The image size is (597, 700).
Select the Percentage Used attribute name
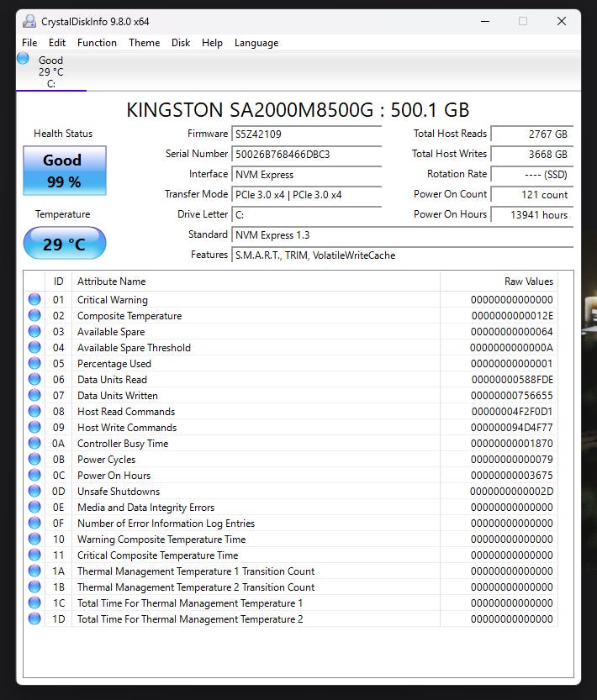coord(114,364)
